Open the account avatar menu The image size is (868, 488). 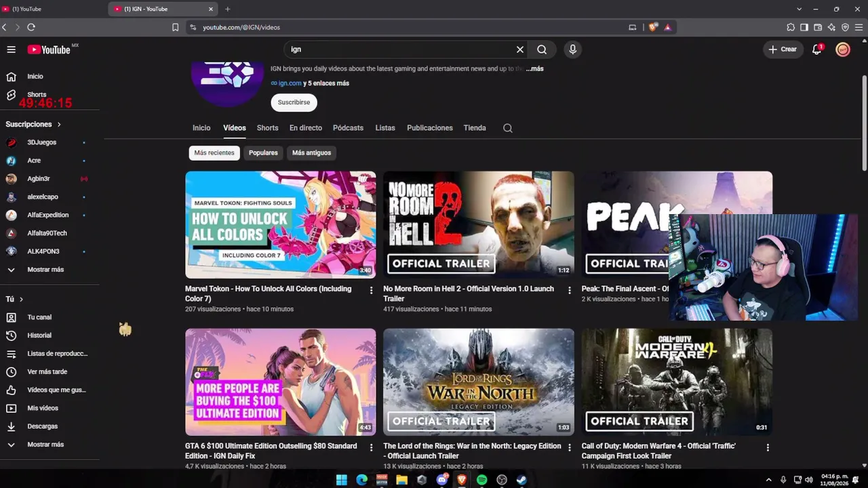[x=843, y=49]
